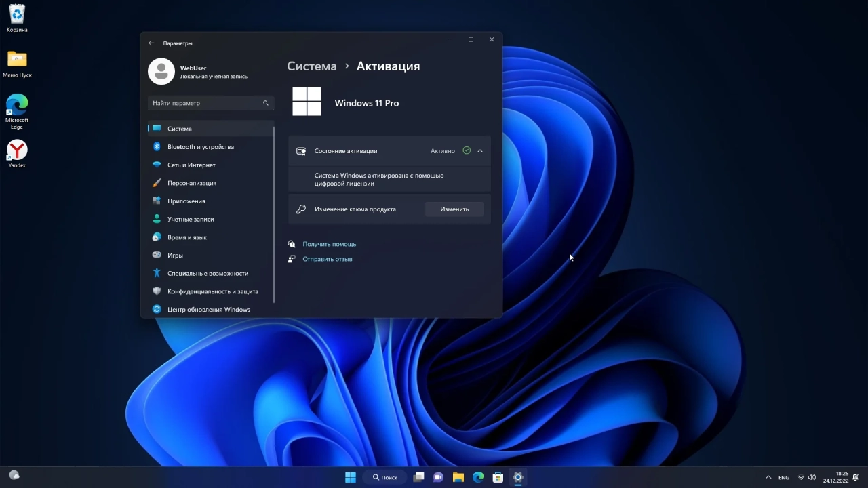Collapse the Состояние активации chevron

[x=480, y=151]
